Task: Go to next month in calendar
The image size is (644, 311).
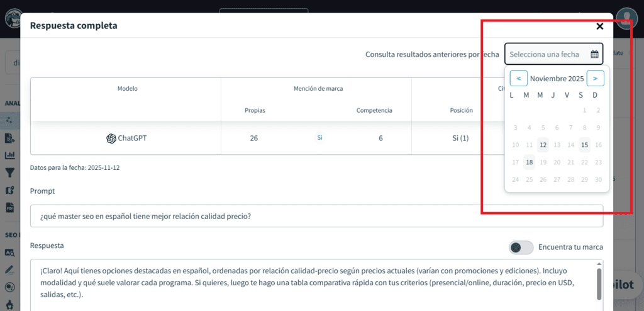Action: pos(595,78)
